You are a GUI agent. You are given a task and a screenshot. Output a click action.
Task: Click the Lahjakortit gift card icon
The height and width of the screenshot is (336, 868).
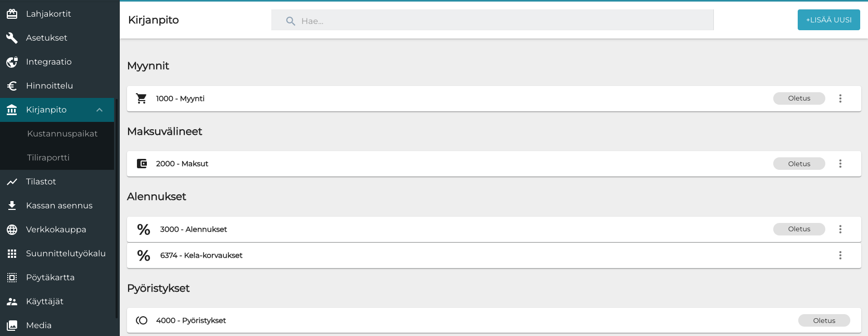[x=12, y=14]
